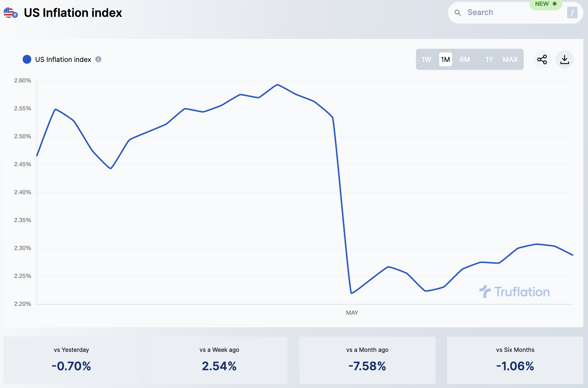This screenshot has height=388, width=588.
Task: Show the 6M time range
Action: pos(465,59)
